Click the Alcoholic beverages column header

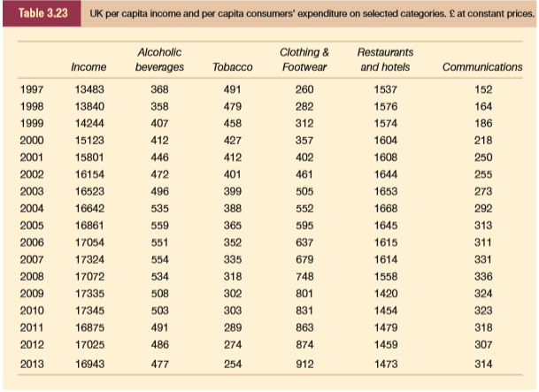pos(159,59)
